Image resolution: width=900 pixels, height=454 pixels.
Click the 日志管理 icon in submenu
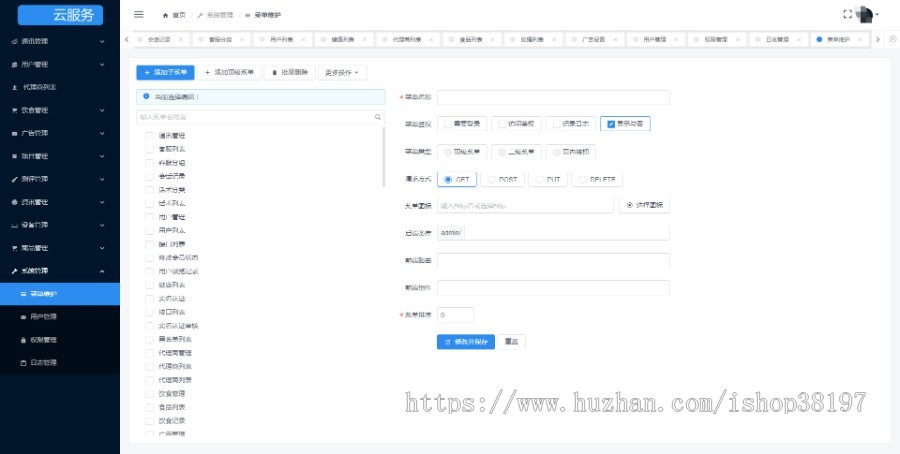click(x=24, y=363)
